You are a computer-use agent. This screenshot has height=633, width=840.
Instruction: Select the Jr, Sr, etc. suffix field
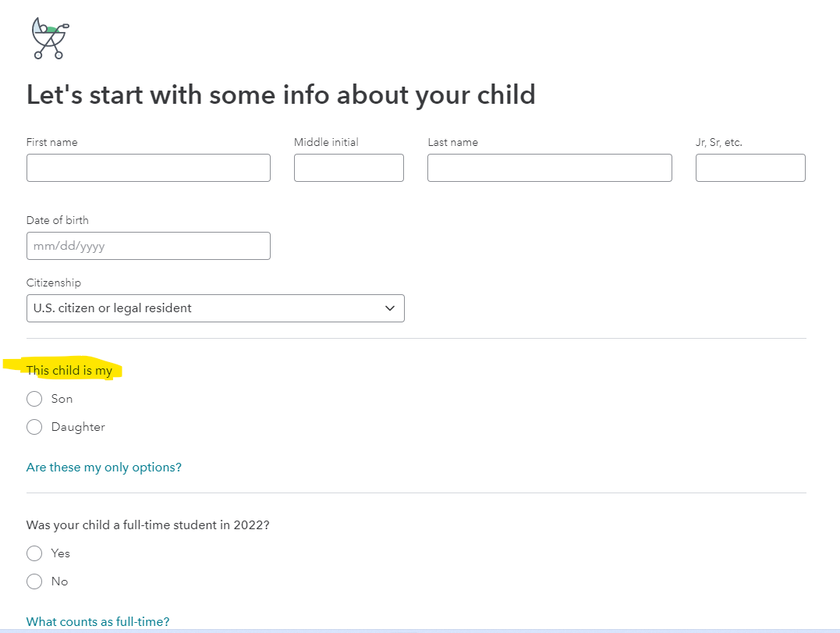pos(750,168)
